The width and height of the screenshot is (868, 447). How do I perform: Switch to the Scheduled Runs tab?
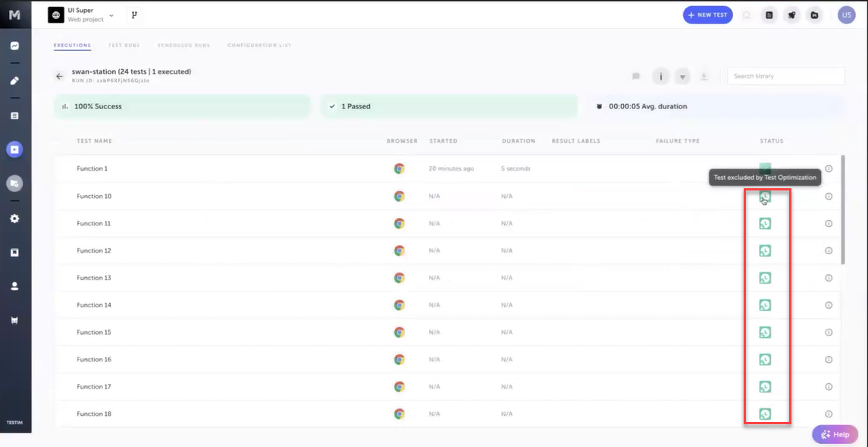[x=183, y=46]
